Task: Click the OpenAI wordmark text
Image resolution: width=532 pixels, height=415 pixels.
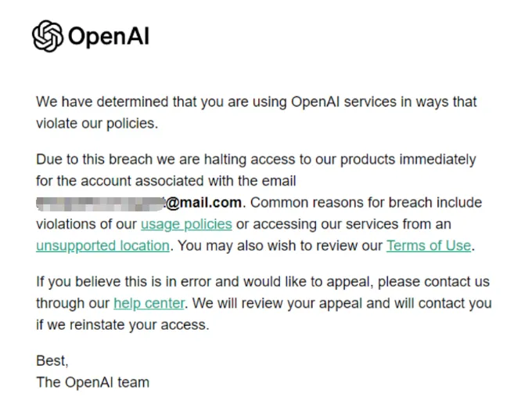Action: click(108, 36)
